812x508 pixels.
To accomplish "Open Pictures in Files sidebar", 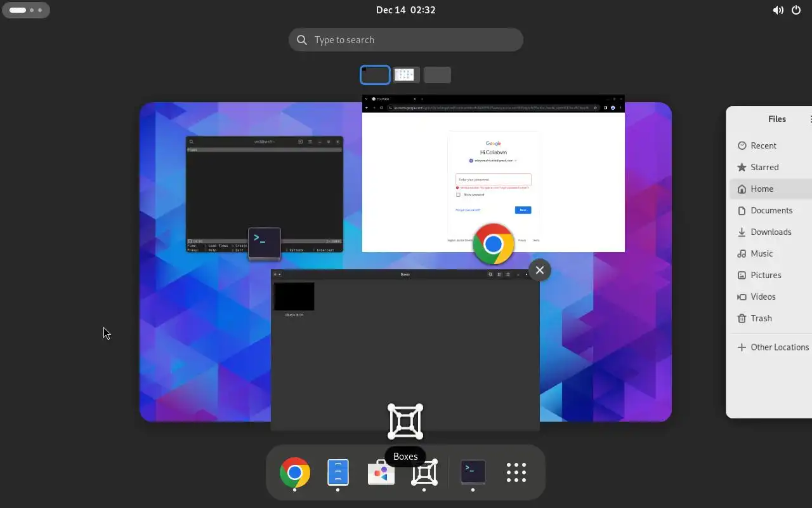I will 766,275.
